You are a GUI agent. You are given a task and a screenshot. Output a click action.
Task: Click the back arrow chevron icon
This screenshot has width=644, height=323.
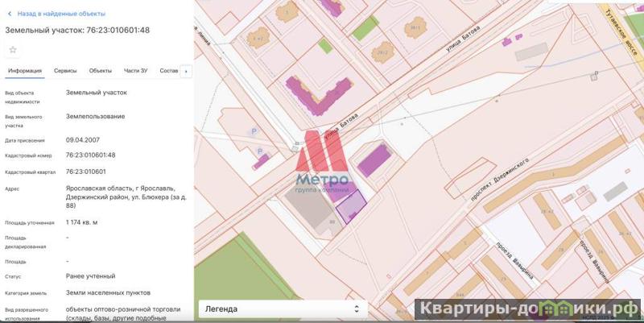point(10,14)
